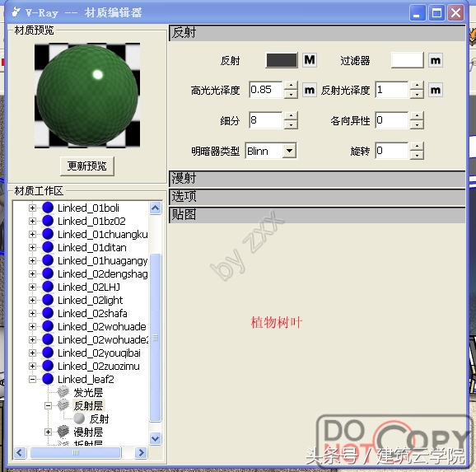Click the m map button beside 高光光泽度
This screenshot has height=472, width=476.
(x=310, y=90)
